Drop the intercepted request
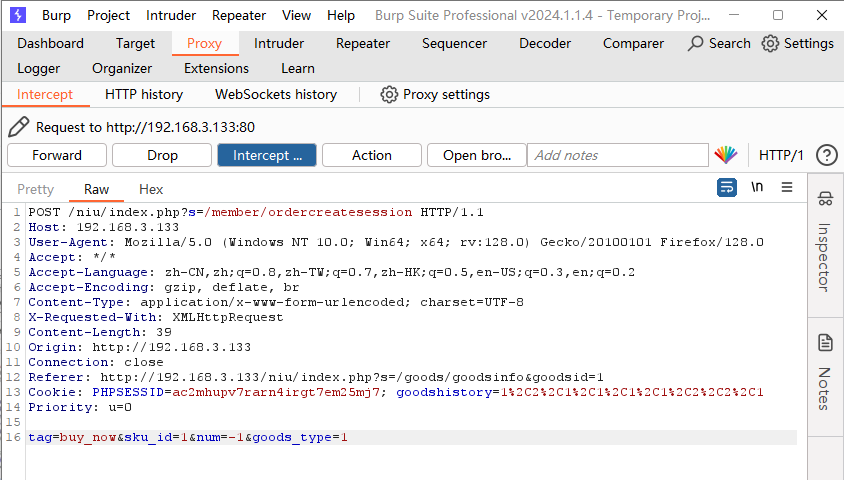 (x=162, y=155)
